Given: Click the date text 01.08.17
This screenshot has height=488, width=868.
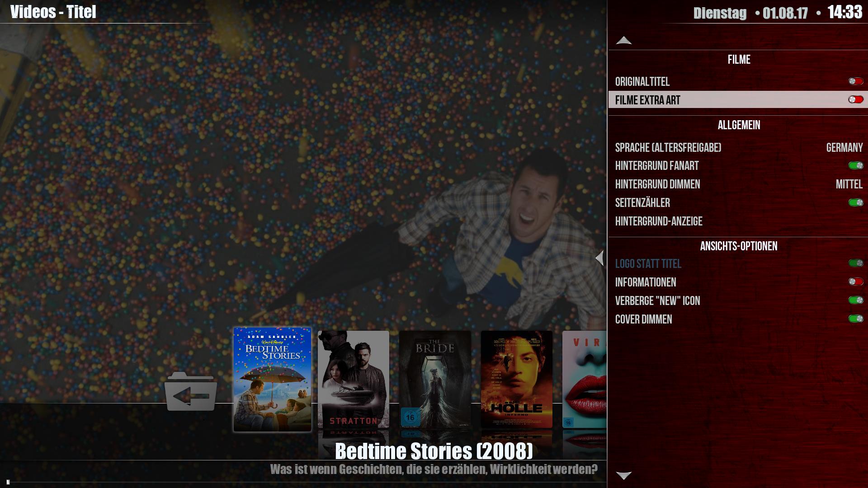Looking at the screenshot, I should pyautogui.click(x=785, y=13).
